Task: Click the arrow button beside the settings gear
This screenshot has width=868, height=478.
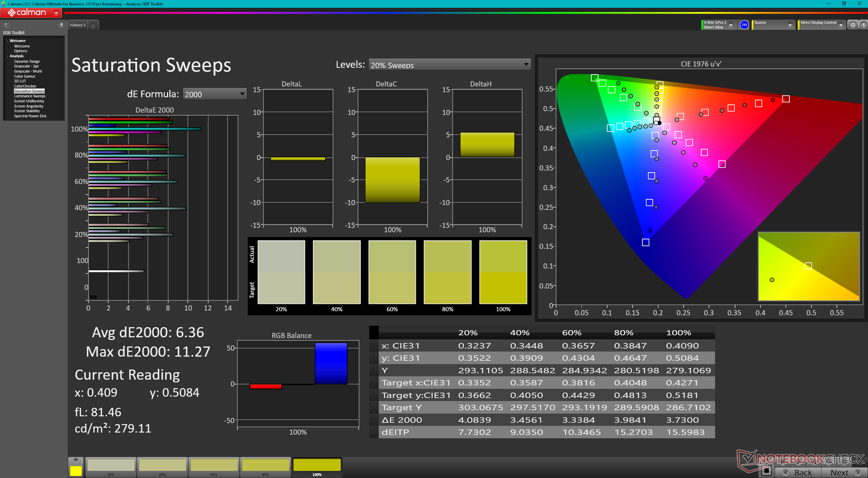Action: tap(863, 25)
